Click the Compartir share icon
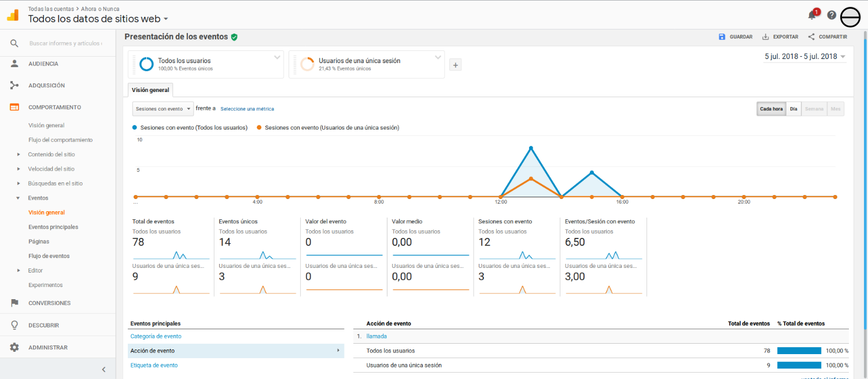This screenshot has height=379, width=868. pyautogui.click(x=811, y=37)
